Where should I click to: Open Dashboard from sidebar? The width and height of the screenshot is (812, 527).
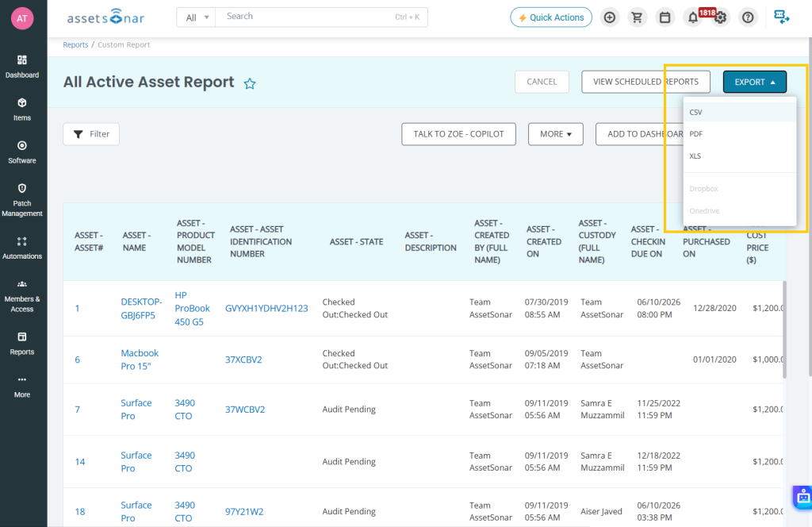[21, 67]
